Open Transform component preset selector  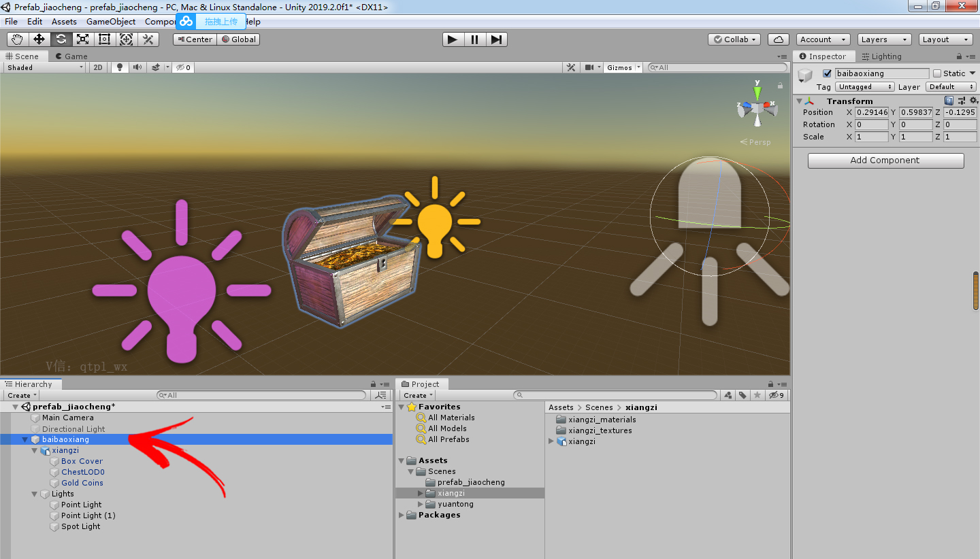tap(961, 101)
